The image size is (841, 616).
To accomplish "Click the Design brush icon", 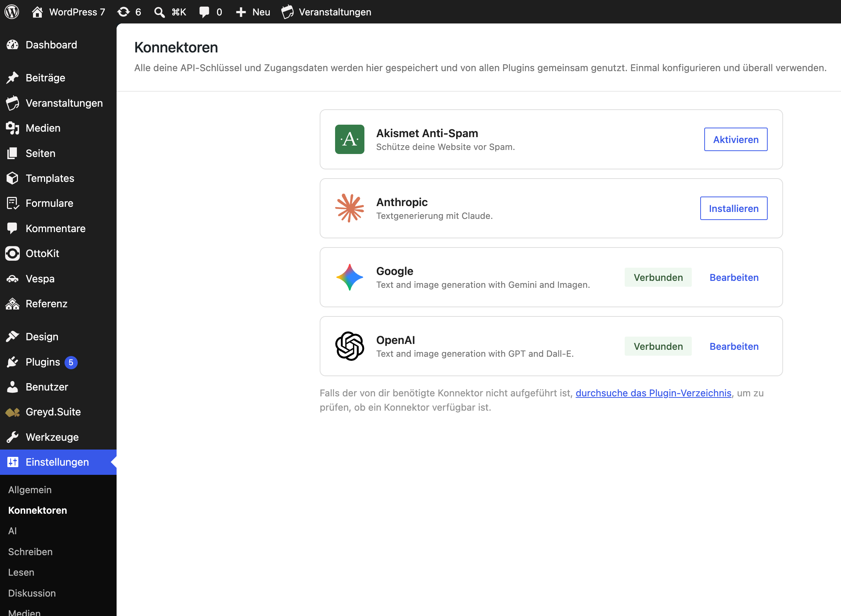I will 13,336.
